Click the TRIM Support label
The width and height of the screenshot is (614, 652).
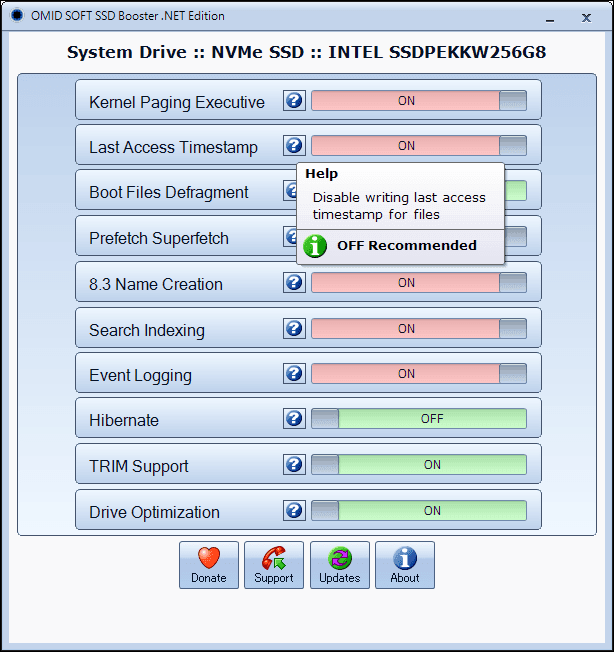point(139,467)
